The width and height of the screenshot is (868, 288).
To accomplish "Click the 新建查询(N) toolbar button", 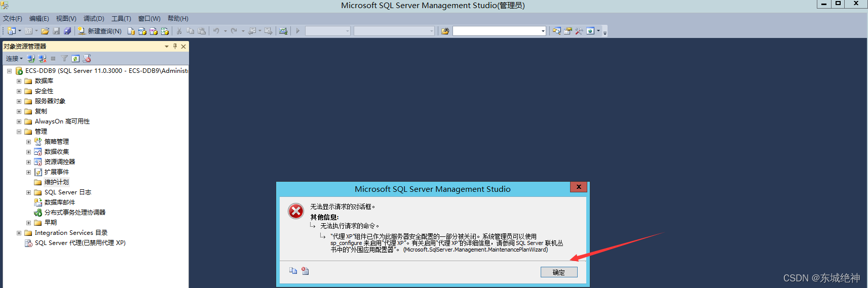I will click(x=100, y=31).
